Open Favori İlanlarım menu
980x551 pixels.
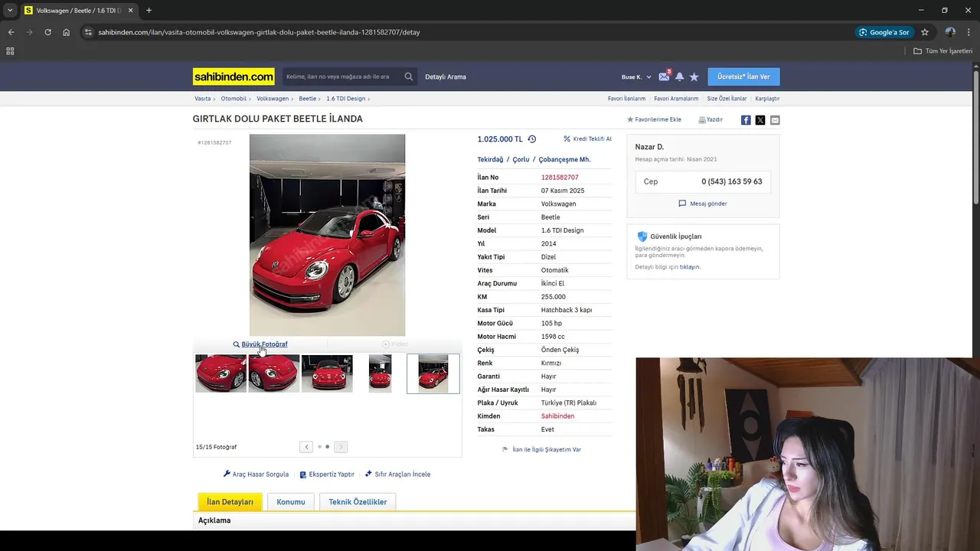click(626, 99)
